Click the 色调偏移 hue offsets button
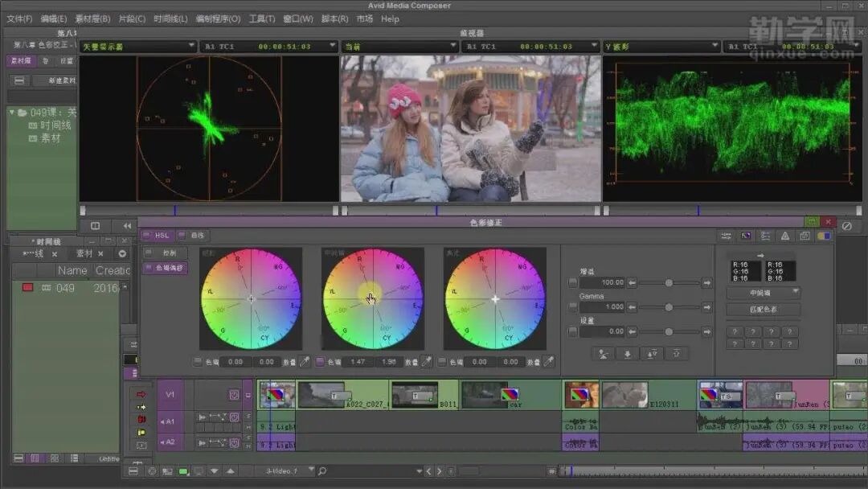 pos(166,268)
